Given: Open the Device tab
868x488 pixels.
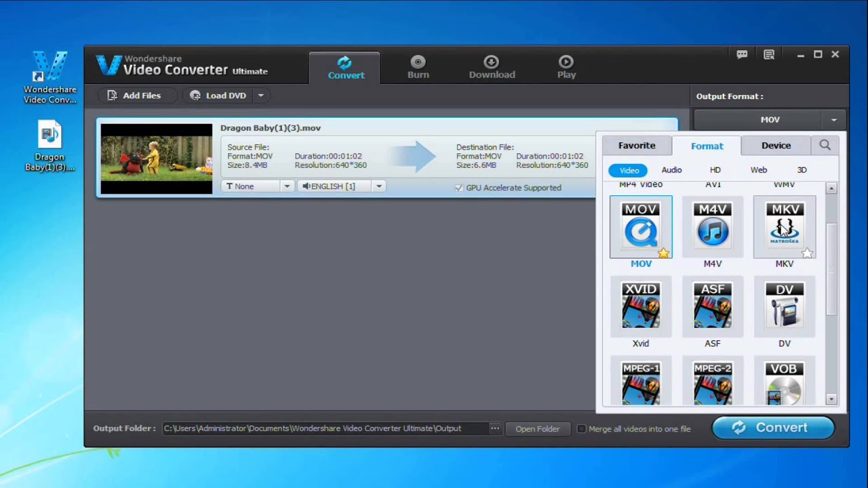Looking at the screenshot, I should [776, 145].
